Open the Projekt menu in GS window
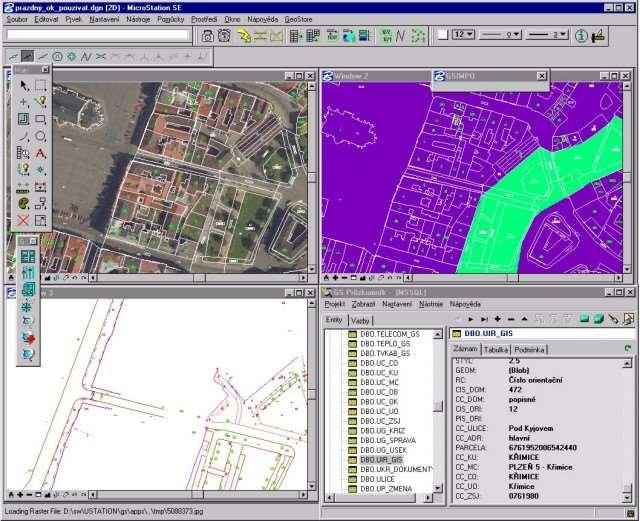 (x=335, y=304)
